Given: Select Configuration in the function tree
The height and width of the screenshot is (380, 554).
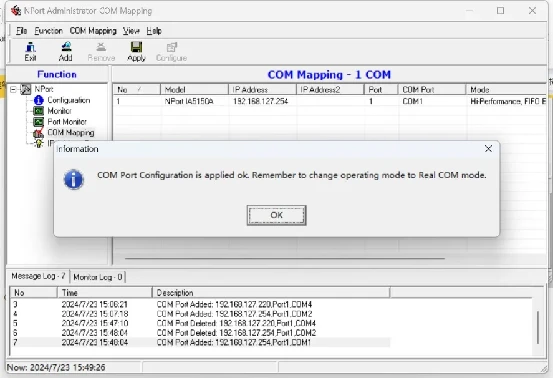Looking at the screenshot, I should [69, 100].
